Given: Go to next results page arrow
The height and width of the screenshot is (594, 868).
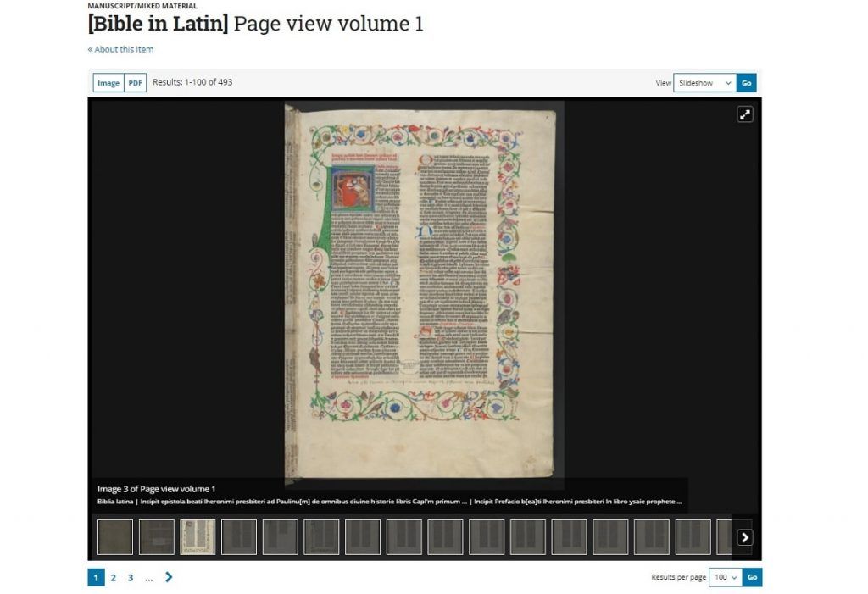Looking at the screenshot, I should (x=169, y=577).
